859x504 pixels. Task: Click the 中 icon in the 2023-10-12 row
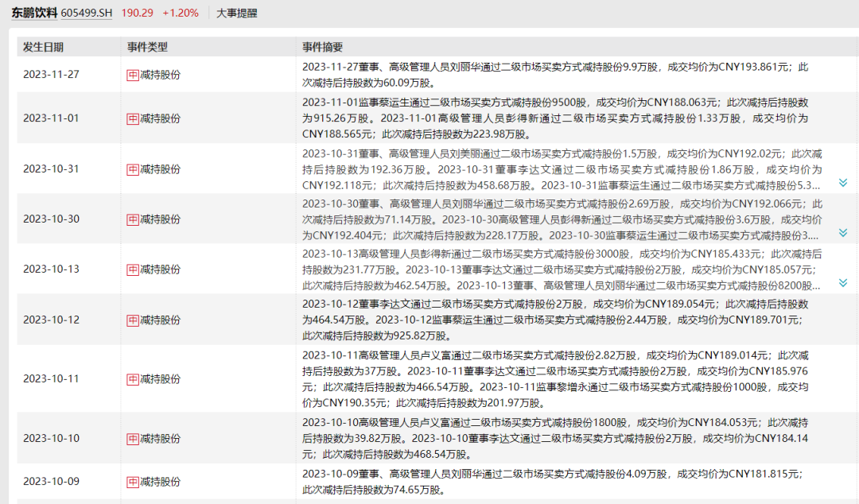click(133, 320)
